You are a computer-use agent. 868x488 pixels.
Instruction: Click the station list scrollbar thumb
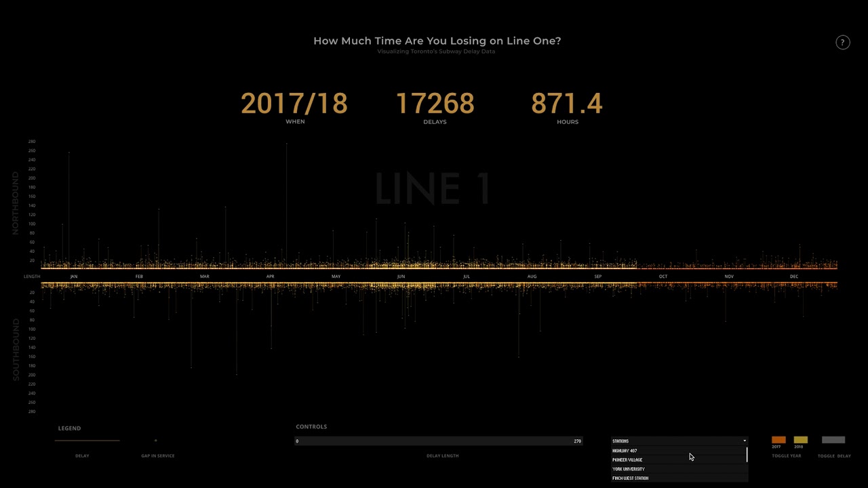coord(747,454)
